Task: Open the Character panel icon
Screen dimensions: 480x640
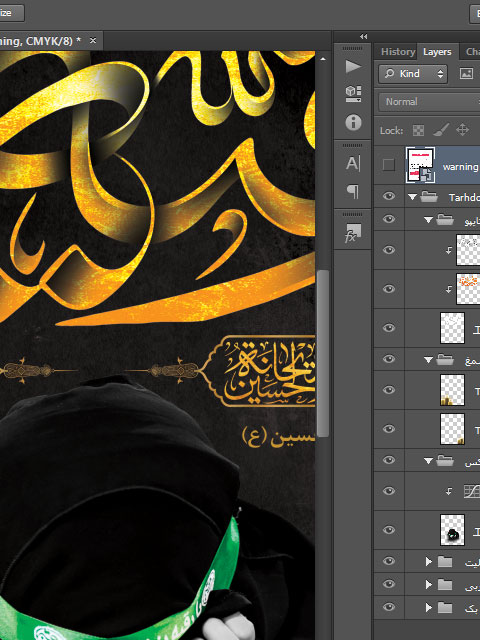Action: (353, 163)
